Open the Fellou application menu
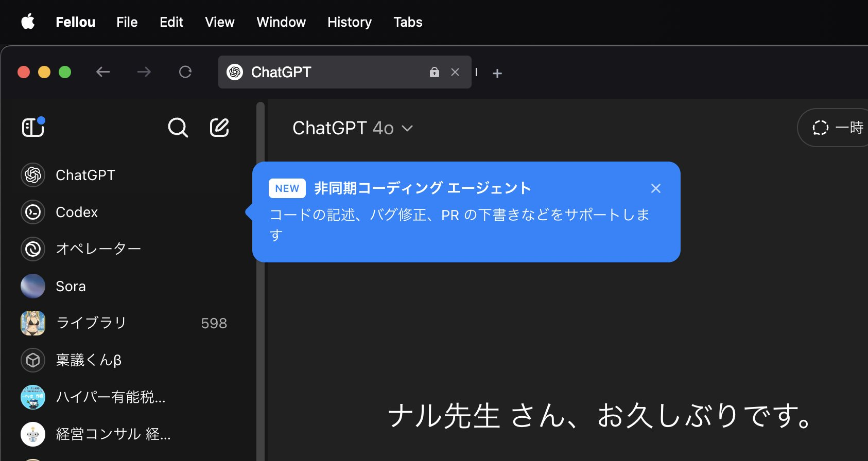This screenshot has height=461, width=868. (76, 22)
